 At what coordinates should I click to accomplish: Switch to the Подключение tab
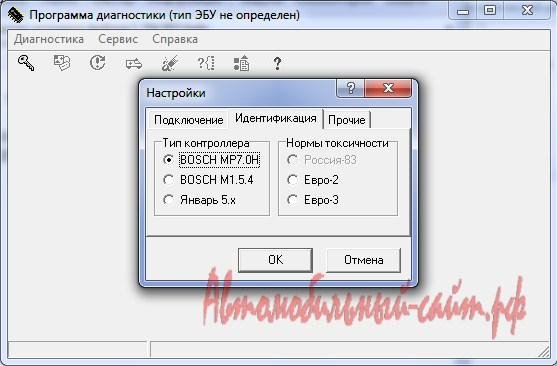click(x=189, y=120)
